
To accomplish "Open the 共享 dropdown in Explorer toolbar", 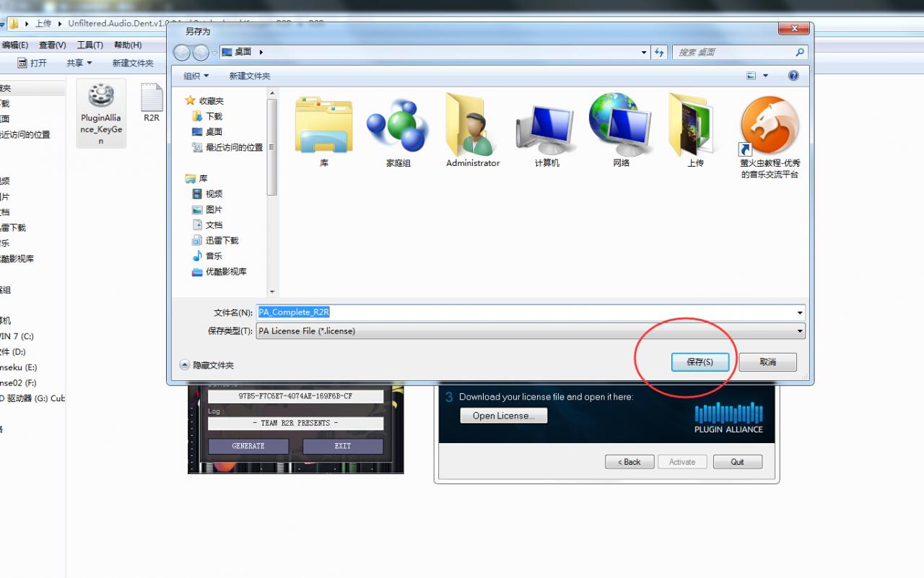I will point(79,63).
